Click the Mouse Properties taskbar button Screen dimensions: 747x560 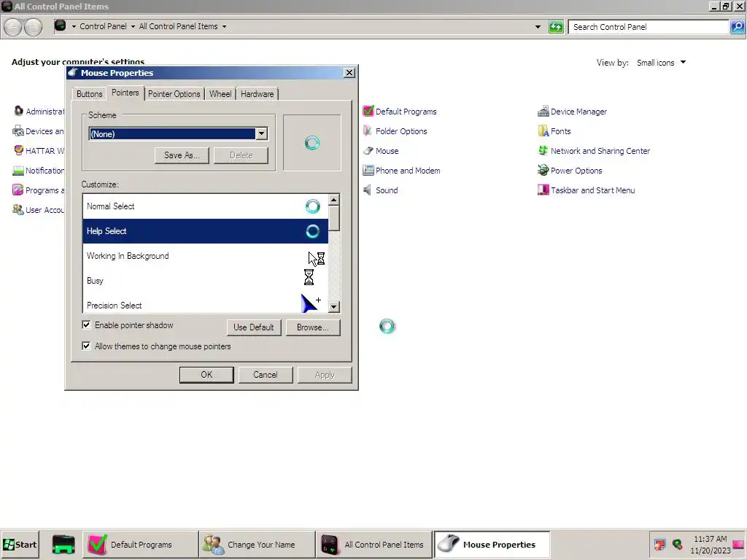492,544
